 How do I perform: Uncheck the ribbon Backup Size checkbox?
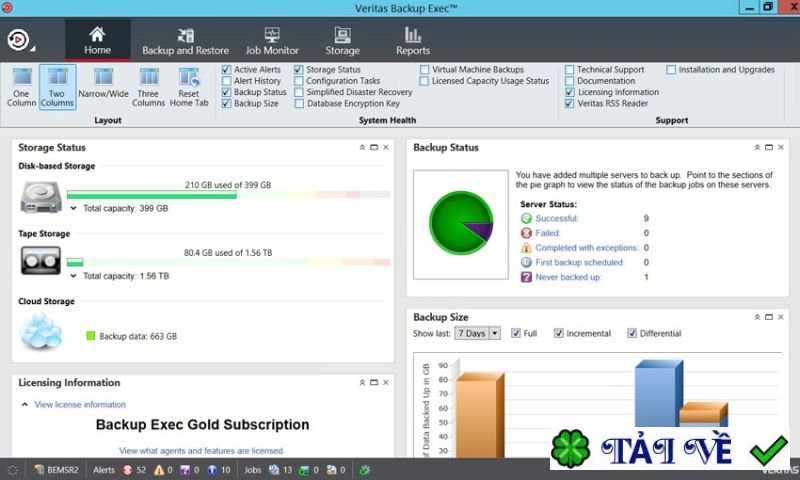click(227, 103)
